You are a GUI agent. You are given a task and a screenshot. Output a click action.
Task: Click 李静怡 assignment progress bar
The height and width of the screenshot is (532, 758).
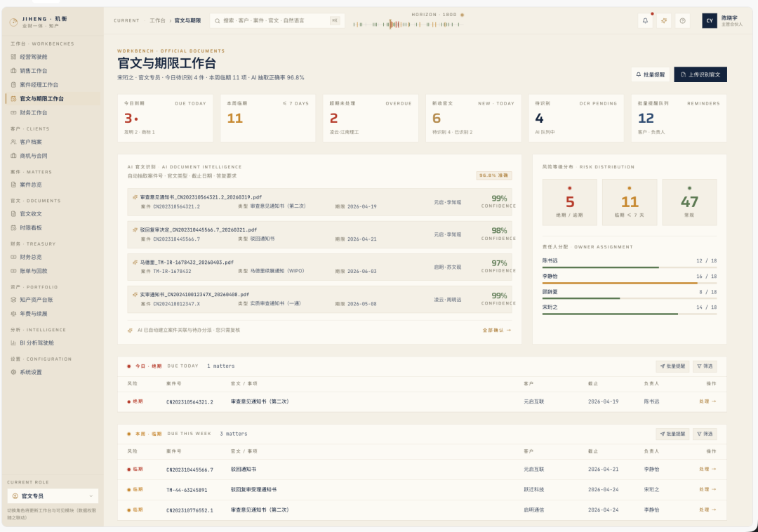tap(630, 283)
